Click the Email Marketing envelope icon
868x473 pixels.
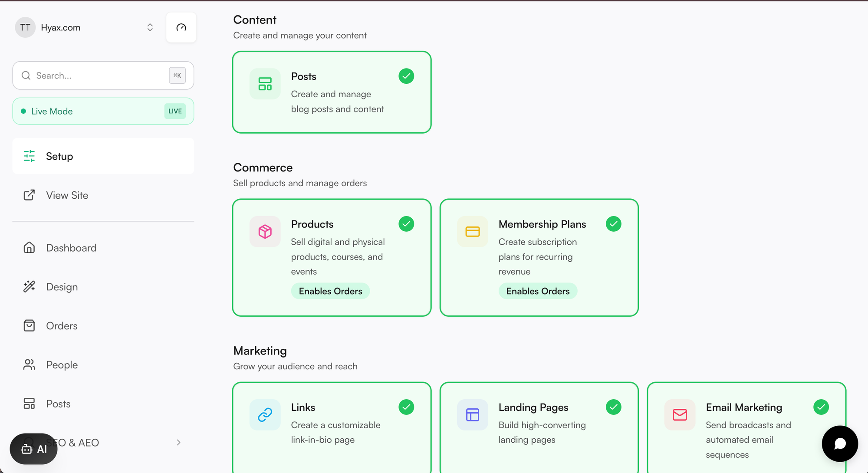point(680,415)
